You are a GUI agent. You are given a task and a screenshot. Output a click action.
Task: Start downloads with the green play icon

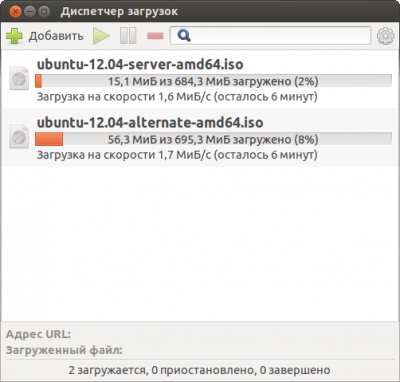click(x=101, y=36)
